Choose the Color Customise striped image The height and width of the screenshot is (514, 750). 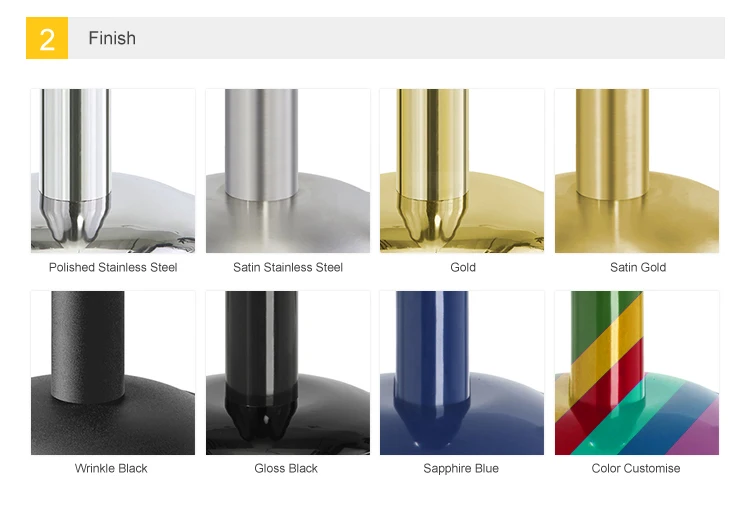click(x=637, y=373)
